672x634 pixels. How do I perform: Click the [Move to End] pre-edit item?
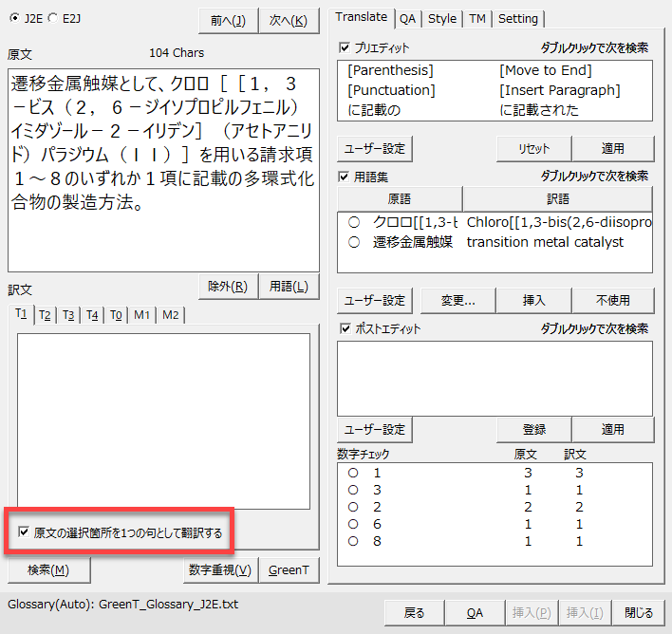pos(545,70)
